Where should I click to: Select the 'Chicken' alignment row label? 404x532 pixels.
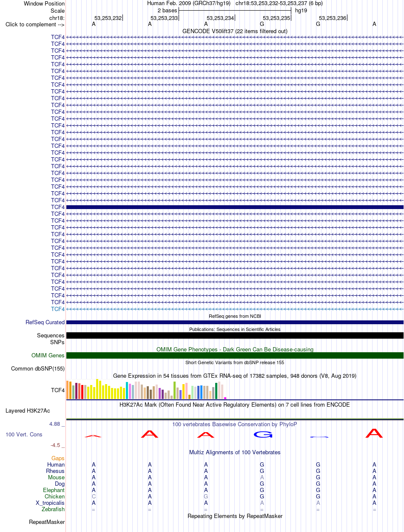pyautogui.click(x=55, y=497)
